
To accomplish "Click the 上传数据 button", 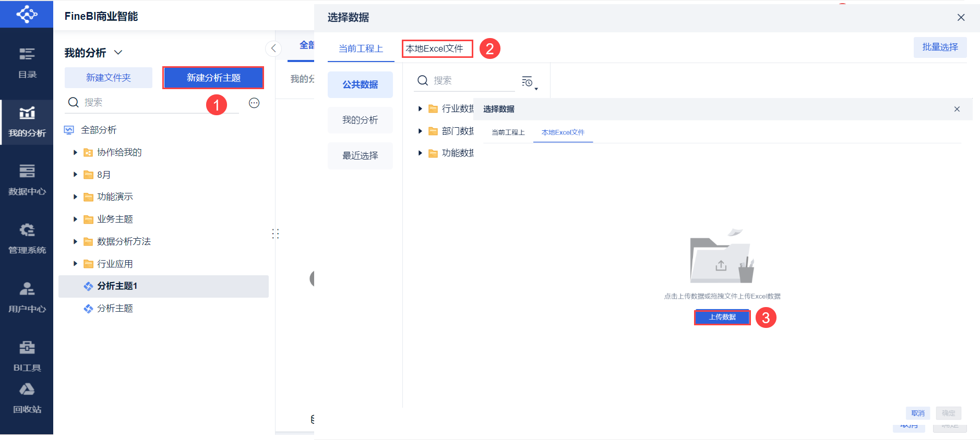I will coord(722,317).
